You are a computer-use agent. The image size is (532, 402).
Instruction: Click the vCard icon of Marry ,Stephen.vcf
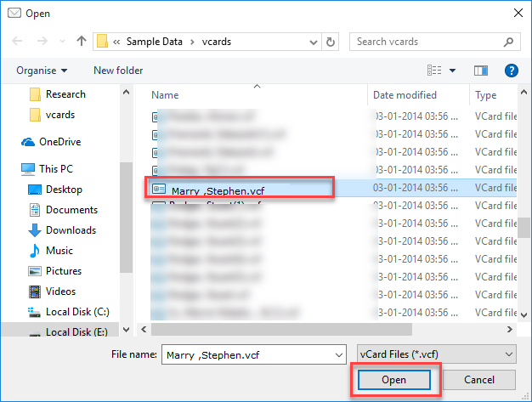click(x=158, y=189)
